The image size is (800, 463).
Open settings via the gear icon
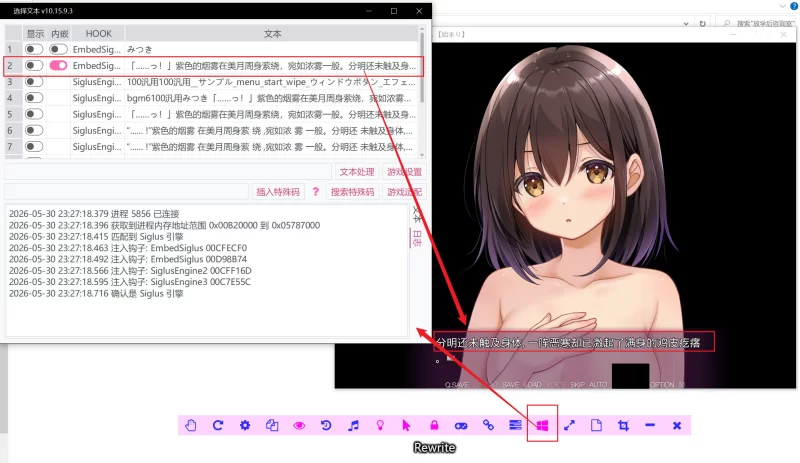point(245,425)
